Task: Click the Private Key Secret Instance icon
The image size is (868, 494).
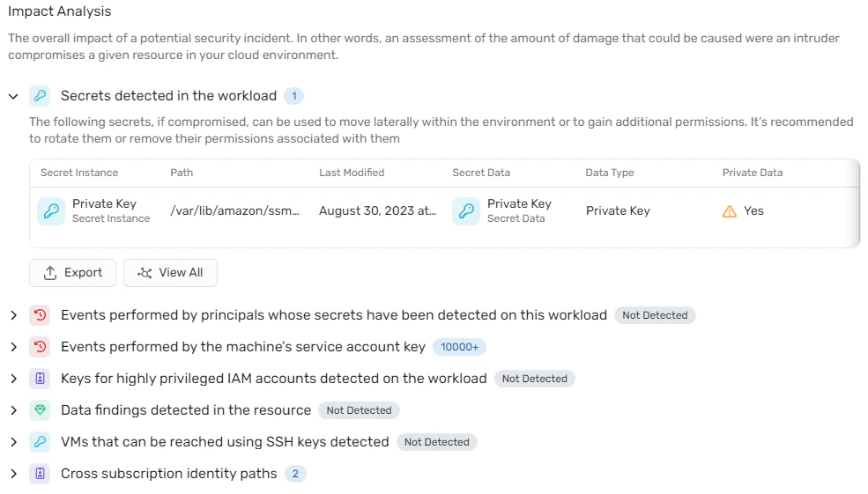Action: tap(51, 210)
